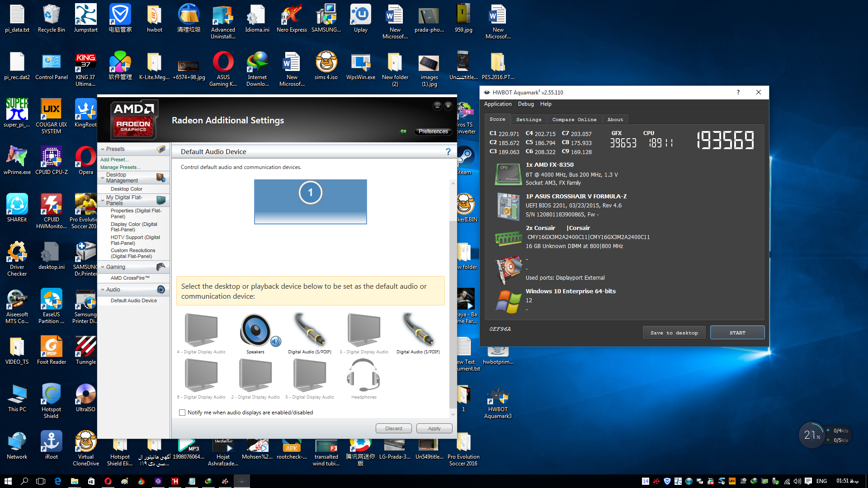Open Display Color (Digital Flat-Panel) page
This screenshot has height=488, width=868.
click(134, 227)
